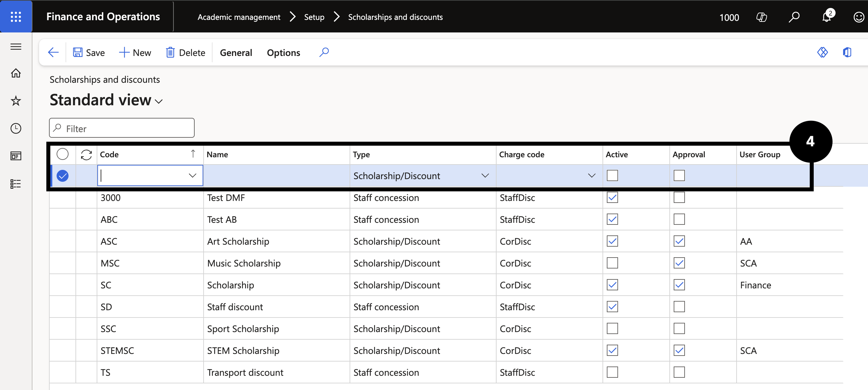Select Transport discount name cell
Screen dimensions: 868x390
pos(276,372)
